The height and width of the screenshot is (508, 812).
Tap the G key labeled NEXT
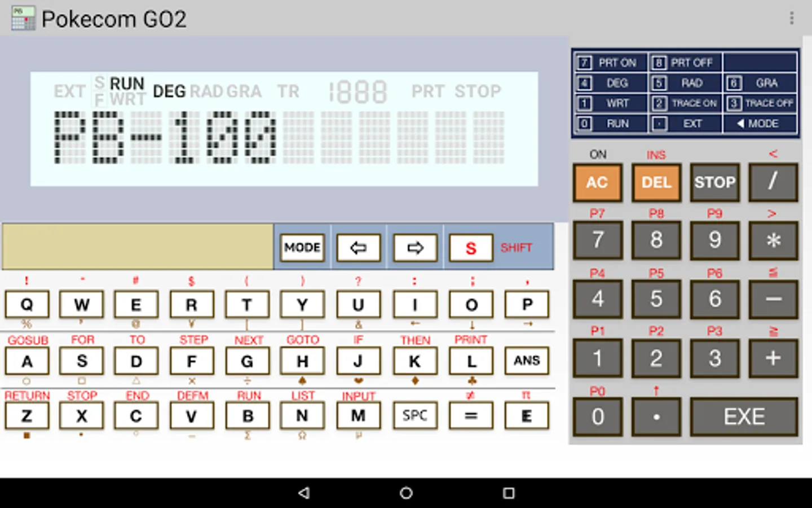pyautogui.click(x=247, y=361)
